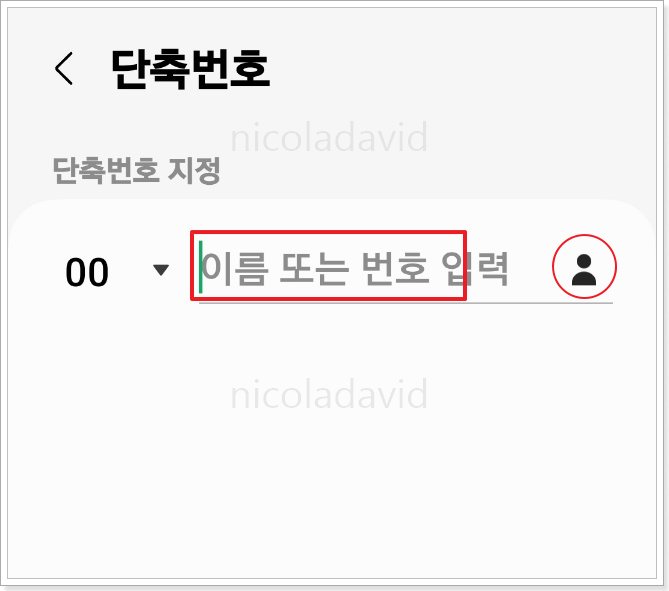Click the 00 digits beside dropdown
The width and height of the screenshot is (669, 591).
tap(87, 272)
